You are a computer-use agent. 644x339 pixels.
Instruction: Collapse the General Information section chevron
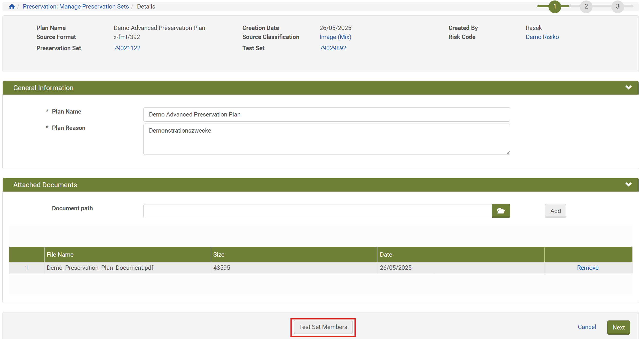coord(628,87)
